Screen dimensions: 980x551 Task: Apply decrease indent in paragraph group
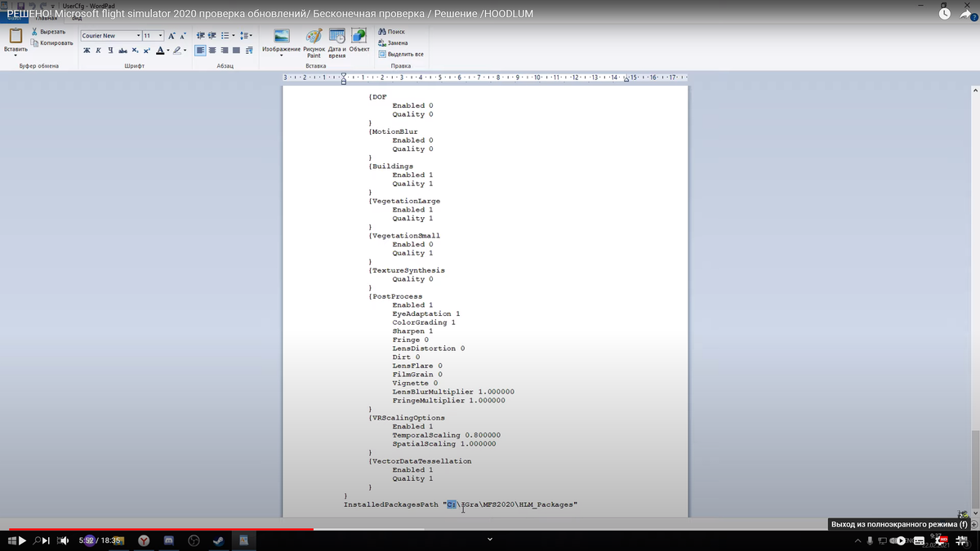coord(201,36)
